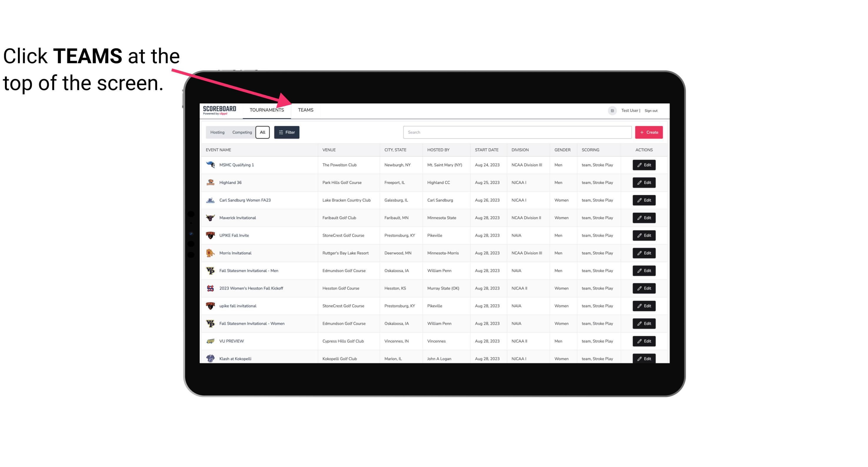The image size is (868, 467).
Task: Click the TEAMS navigation tab
Action: click(x=305, y=110)
